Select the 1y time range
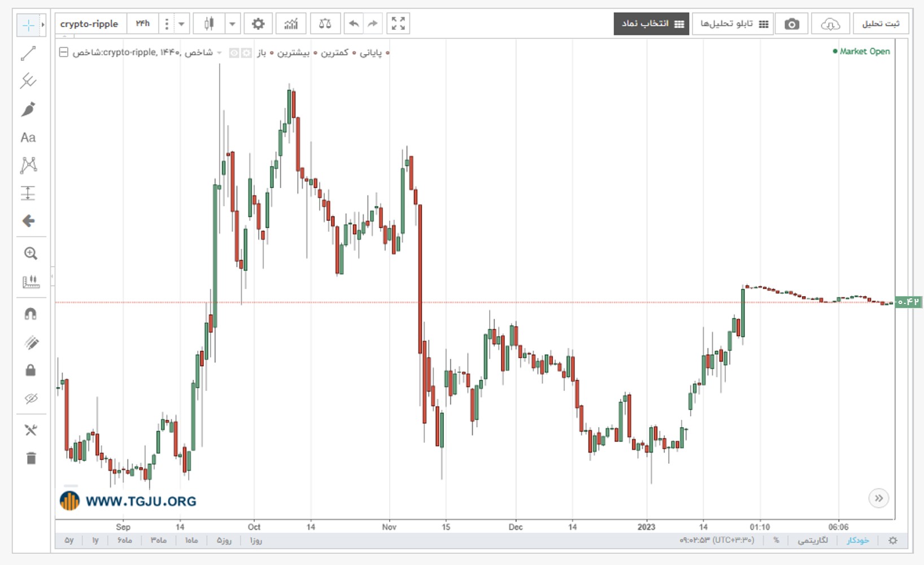Screen dimensions: 924x565 coord(95,540)
